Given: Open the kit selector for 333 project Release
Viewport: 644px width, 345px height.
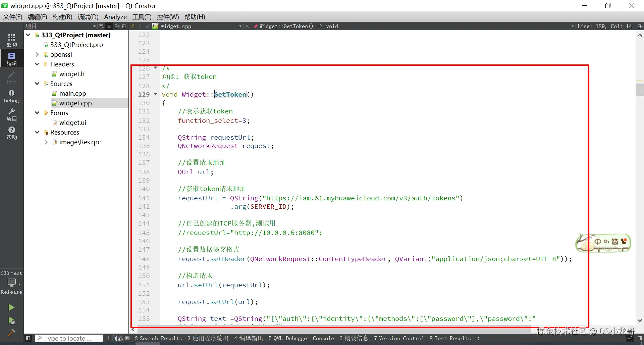Looking at the screenshot, I should tap(12, 283).
